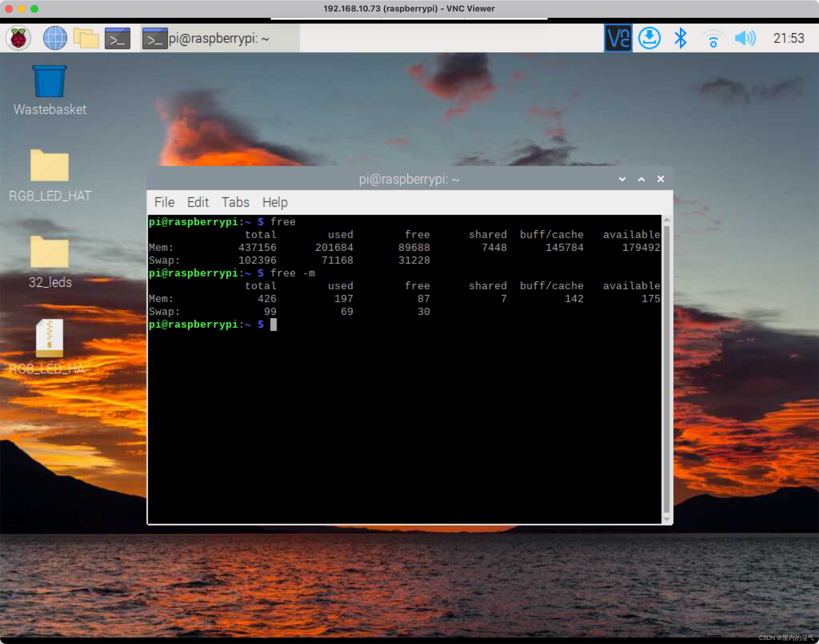This screenshot has width=819, height=644.
Task: Click the volume speaker icon
Action: click(744, 38)
